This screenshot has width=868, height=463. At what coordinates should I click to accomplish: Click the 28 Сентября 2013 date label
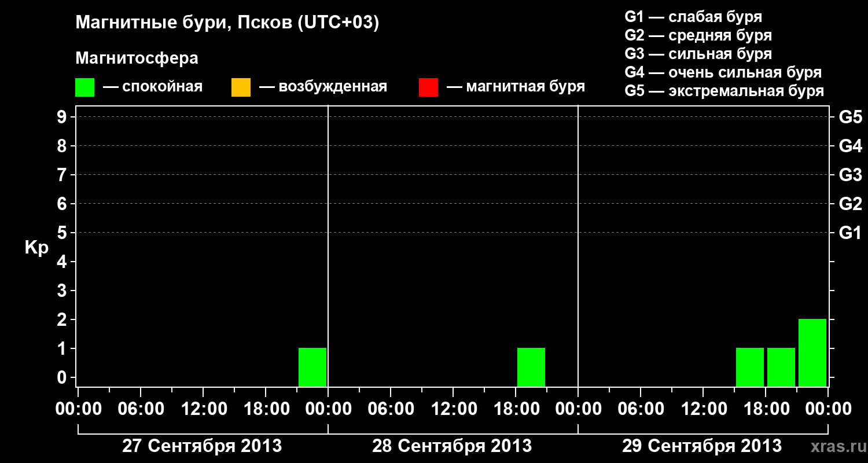coord(452,446)
